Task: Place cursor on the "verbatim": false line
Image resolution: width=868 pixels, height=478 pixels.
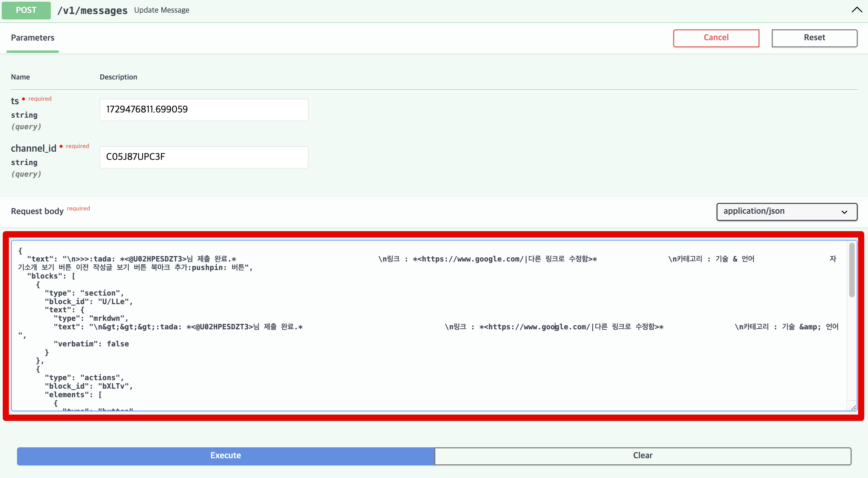Action: coord(91,344)
